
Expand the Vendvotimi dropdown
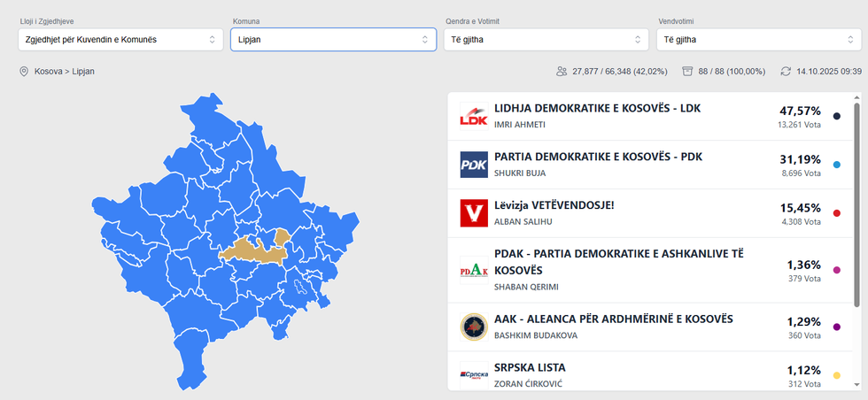[x=758, y=39]
